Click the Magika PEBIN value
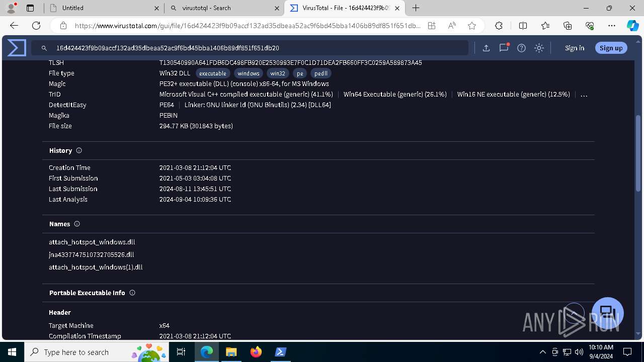This screenshot has height=362, width=644. [x=169, y=115]
